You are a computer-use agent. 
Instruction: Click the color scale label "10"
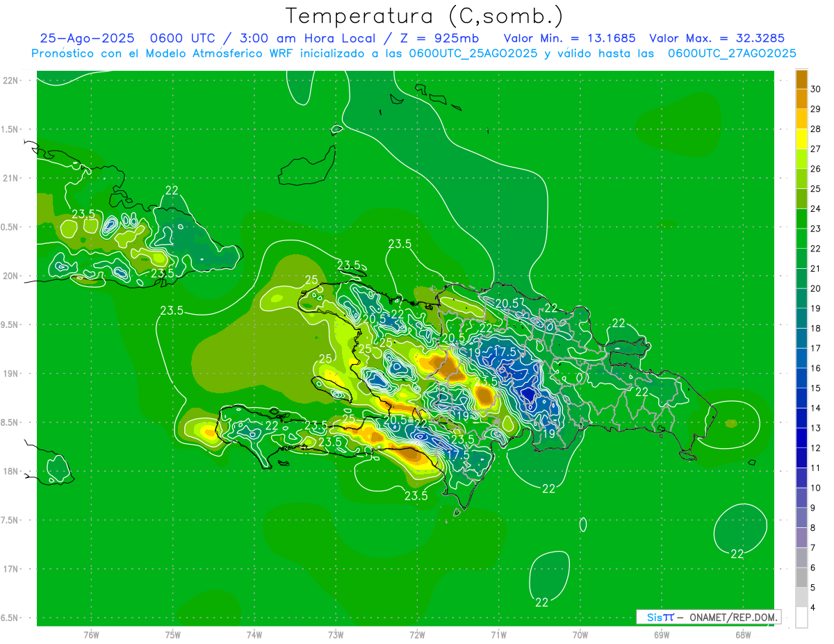pyautogui.click(x=815, y=488)
